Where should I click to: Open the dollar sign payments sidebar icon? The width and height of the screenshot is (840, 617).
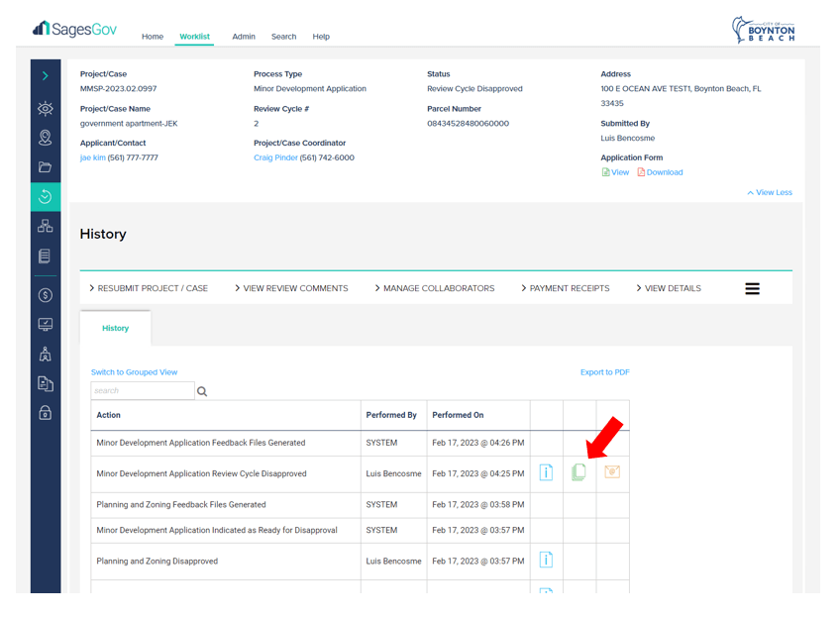click(x=46, y=295)
